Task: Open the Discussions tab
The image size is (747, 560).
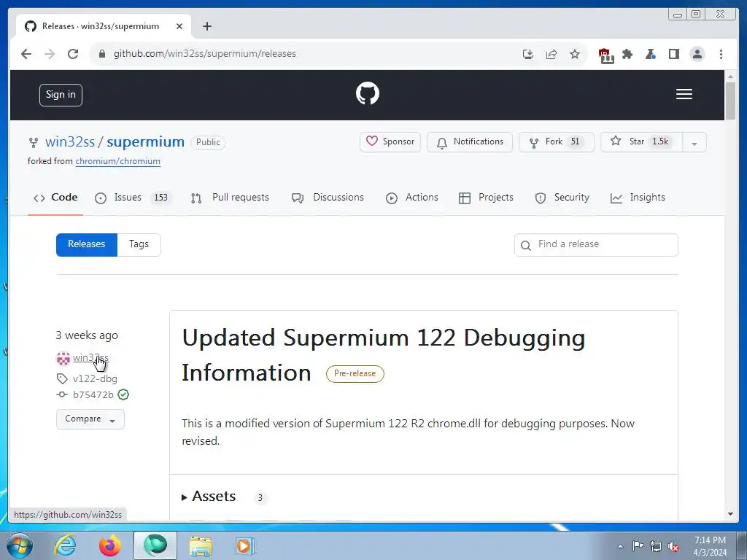Action: 328,197
